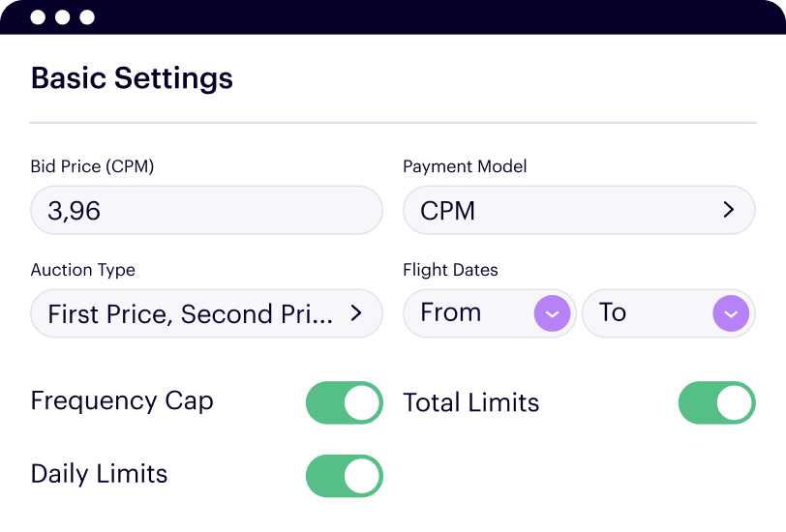The image size is (786, 532).
Task: Click the third white dot in the title bar
Action: tap(87, 17)
